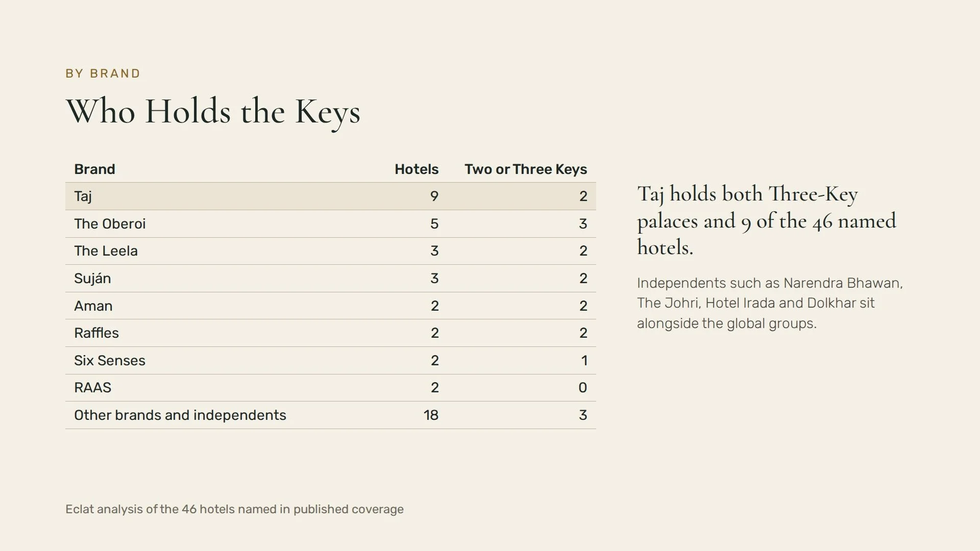Click the Brand column header
Image resolution: width=980 pixels, height=551 pixels.
point(94,169)
